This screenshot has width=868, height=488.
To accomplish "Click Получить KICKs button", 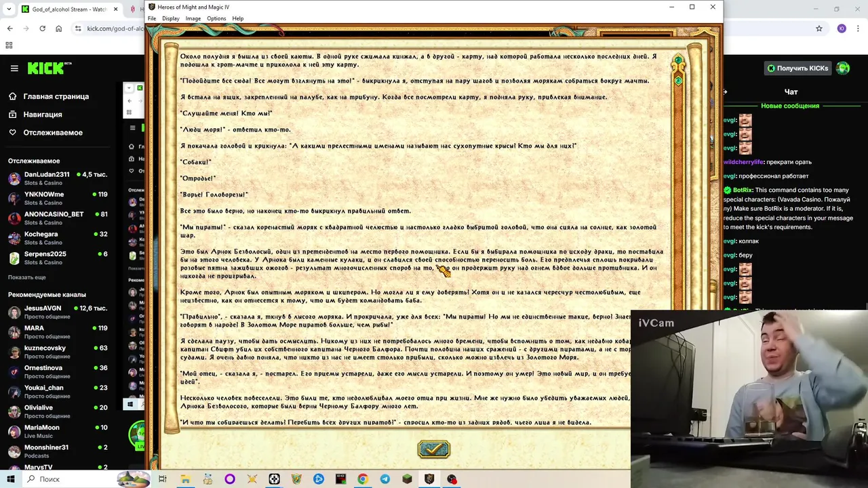I will tap(797, 68).
